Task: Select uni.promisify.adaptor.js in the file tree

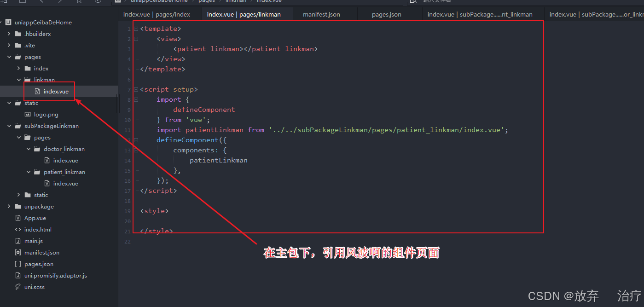Action: [x=56, y=275]
